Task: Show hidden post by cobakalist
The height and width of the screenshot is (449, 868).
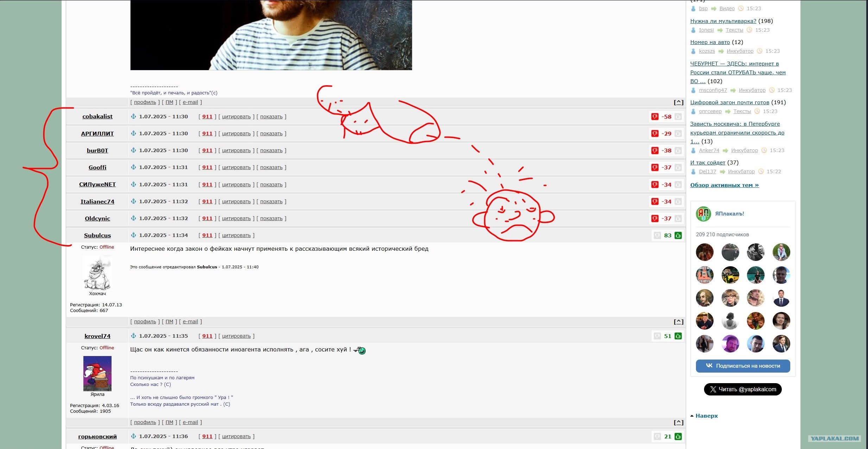Action: [x=271, y=117]
